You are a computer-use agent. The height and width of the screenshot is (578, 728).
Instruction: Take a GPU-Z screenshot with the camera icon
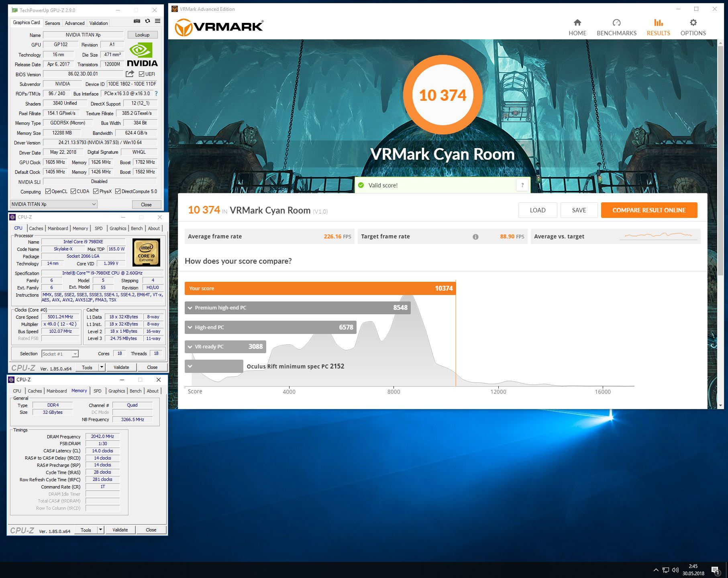tap(137, 21)
